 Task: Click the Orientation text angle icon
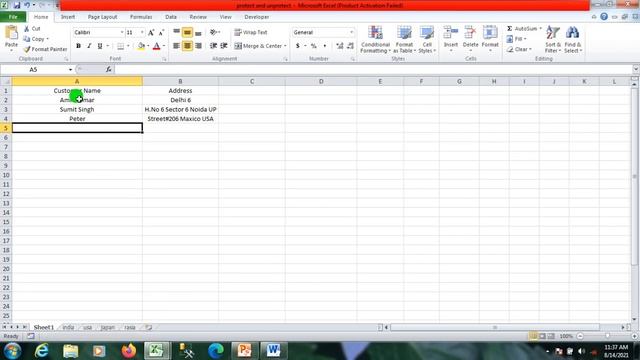pyautogui.click(x=213, y=32)
